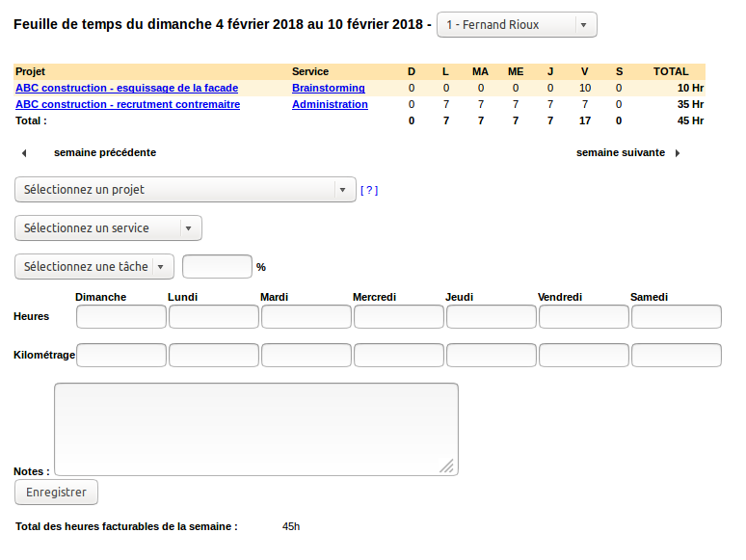
Task: Open the employee dropdown showing Fernand Rioux
Action: 517,25
